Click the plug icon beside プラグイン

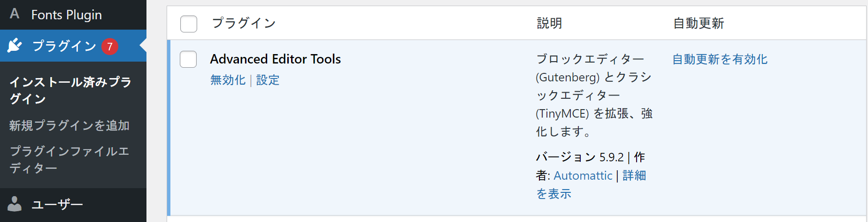15,46
